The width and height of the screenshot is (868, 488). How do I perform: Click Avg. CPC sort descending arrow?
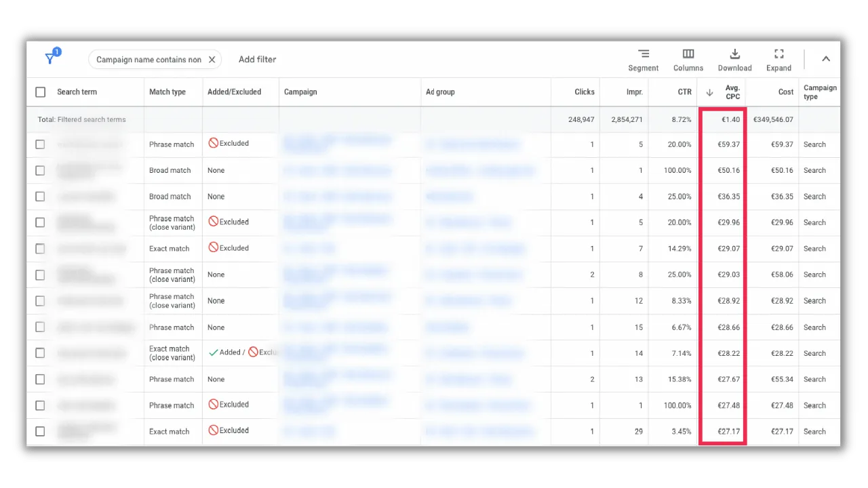tap(710, 92)
